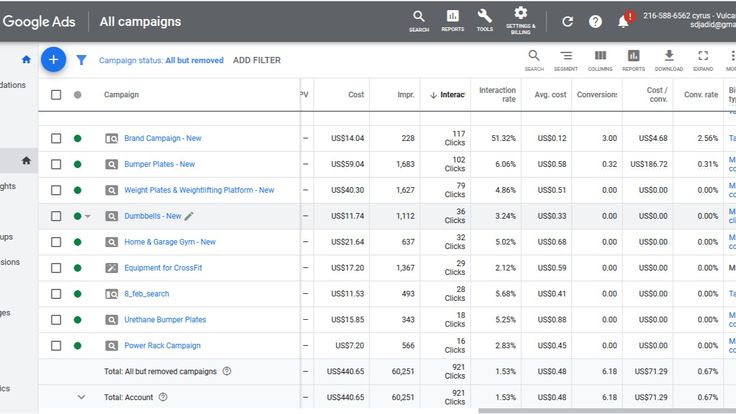Open the notifications bell icon
Screen dimensions: 736x414
tap(624, 21)
